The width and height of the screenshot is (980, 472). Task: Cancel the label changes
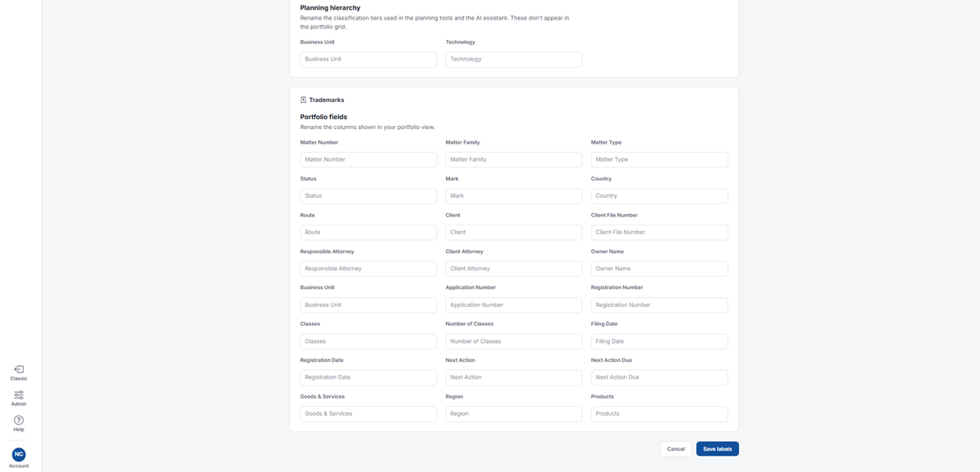tap(675, 449)
